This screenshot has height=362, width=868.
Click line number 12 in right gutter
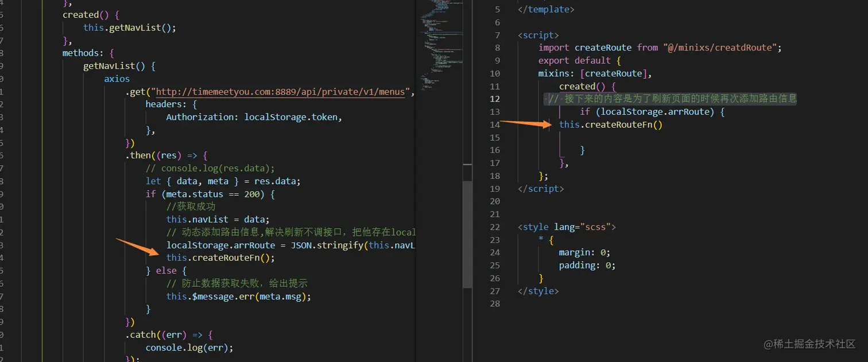tap(495, 99)
